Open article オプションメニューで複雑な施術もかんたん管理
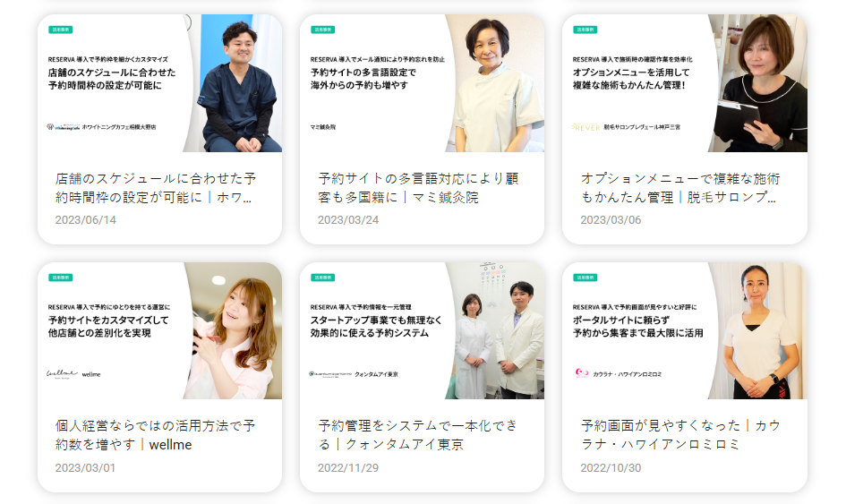Screen dimensions: 846x504 [x=680, y=188]
